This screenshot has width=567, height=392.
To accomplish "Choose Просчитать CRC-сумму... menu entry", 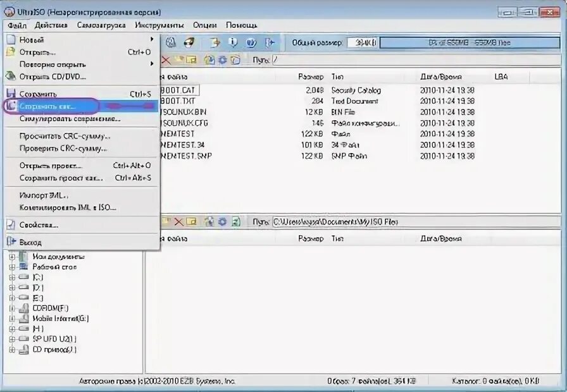I will 82,137.
